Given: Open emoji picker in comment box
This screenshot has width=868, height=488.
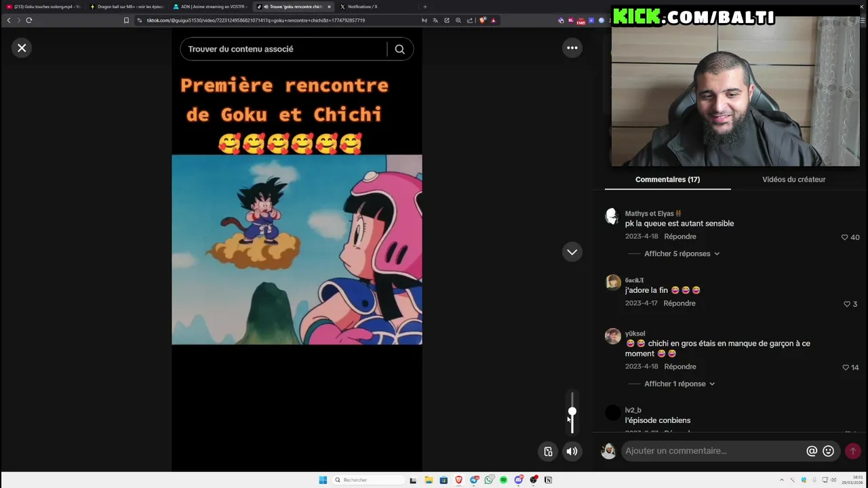Looking at the screenshot, I should pyautogui.click(x=828, y=451).
